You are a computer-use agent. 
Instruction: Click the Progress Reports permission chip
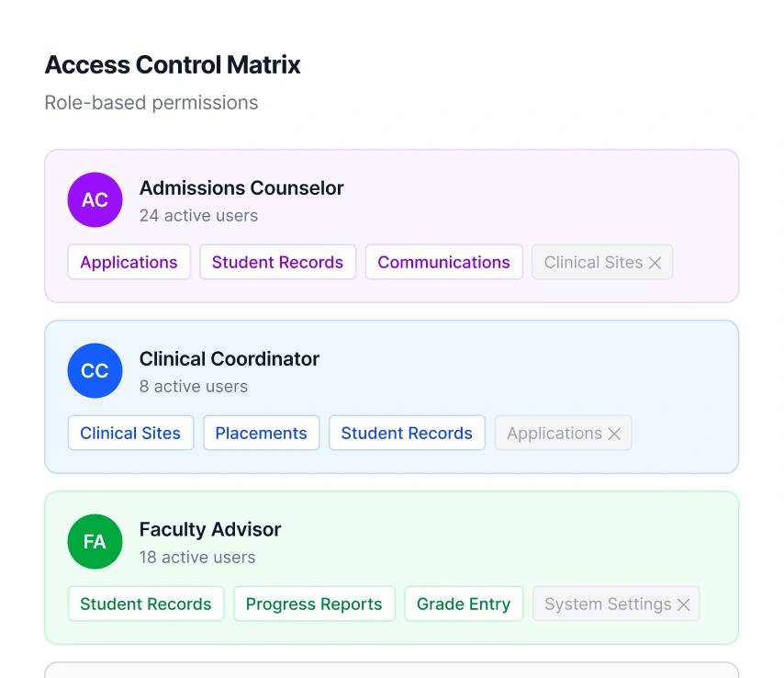click(314, 604)
